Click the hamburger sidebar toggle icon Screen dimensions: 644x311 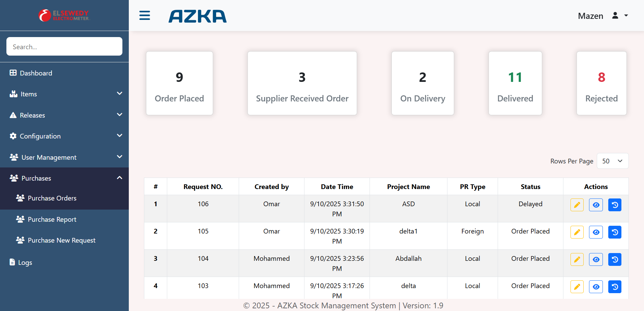click(x=145, y=15)
